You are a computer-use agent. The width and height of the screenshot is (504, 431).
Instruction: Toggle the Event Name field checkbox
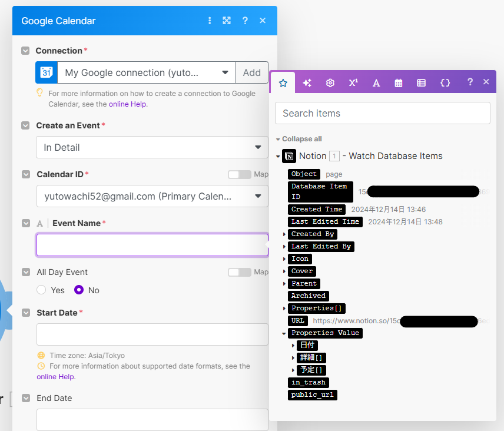[26, 223]
